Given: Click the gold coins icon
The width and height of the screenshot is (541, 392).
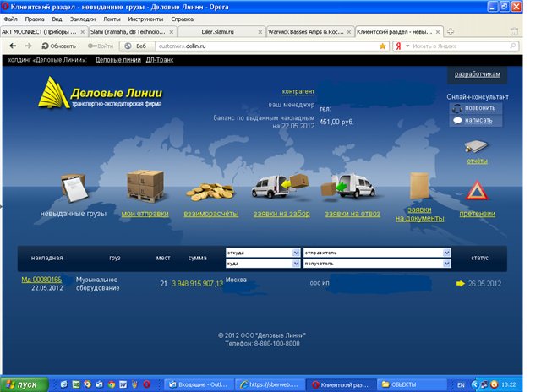Looking at the screenshot, I should [x=210, y=193].
